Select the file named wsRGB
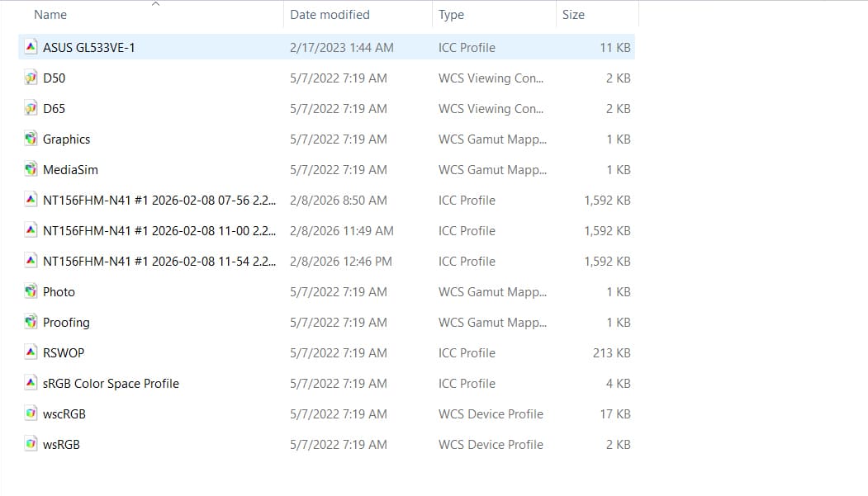Viewport: 868px width, 496px height. click(61, 445)
